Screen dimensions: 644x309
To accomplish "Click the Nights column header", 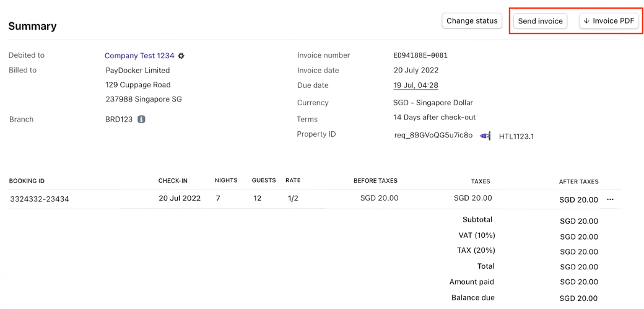I will [x=226, y=181].
